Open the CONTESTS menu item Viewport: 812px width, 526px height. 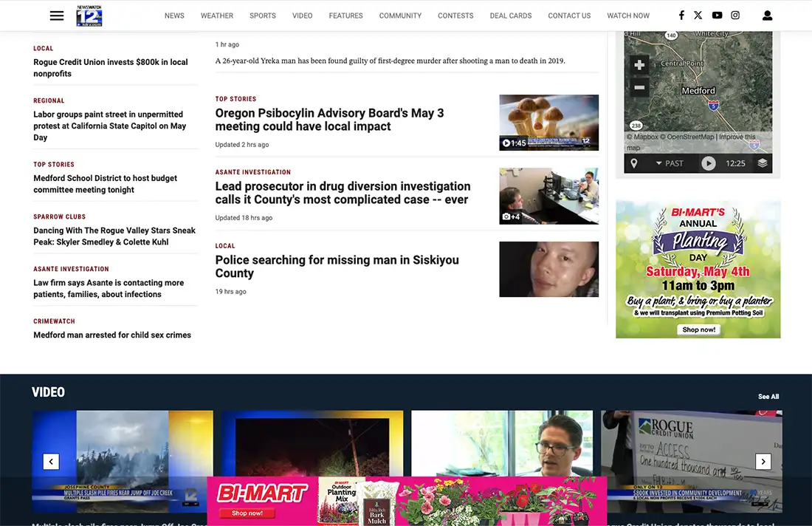(455, 16)
